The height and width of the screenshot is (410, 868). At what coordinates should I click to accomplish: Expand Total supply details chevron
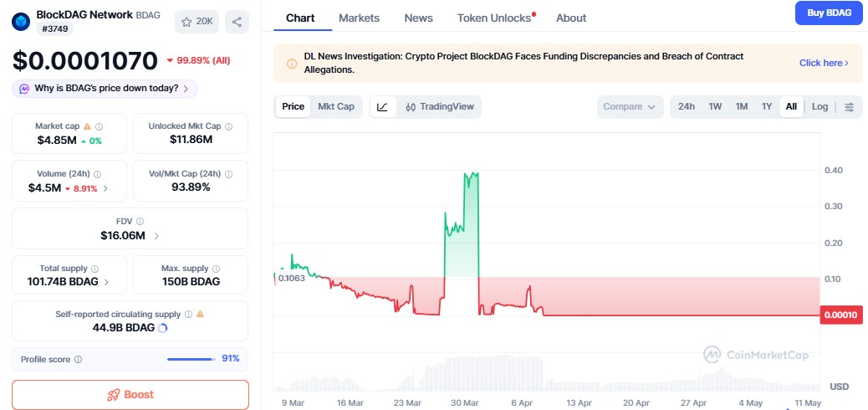(x=106, y=282)
